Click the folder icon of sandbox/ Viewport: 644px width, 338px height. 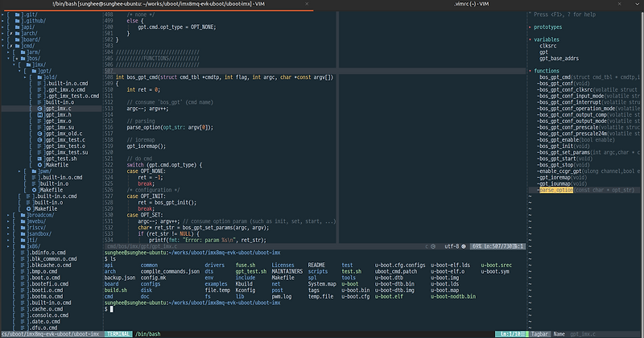coord(23,234)
